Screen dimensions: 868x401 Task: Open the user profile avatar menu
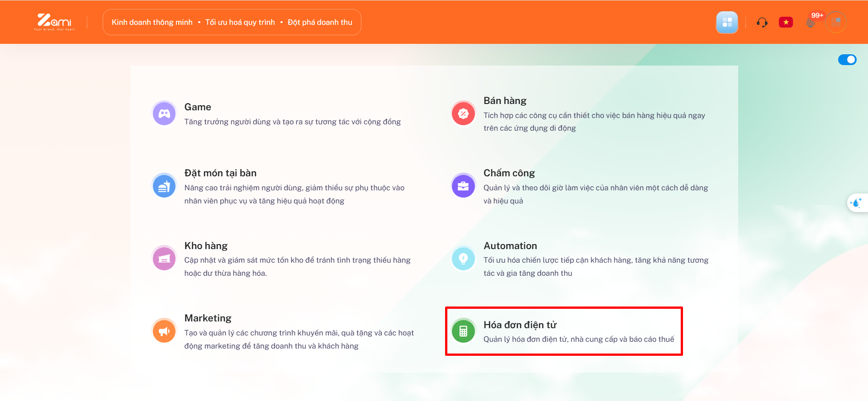[x=836, y=22]
